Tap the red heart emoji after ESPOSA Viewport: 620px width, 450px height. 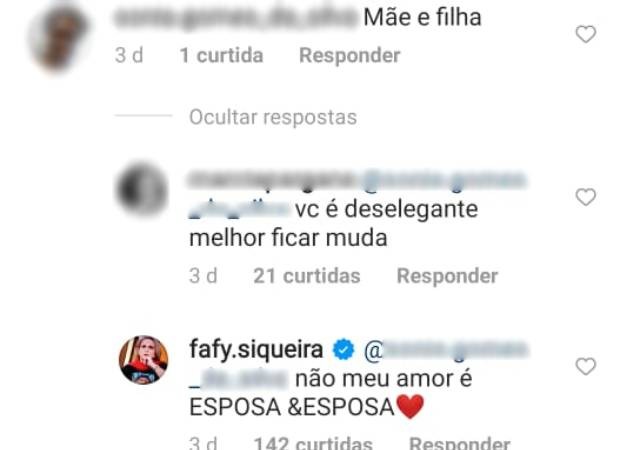[x=410, y=407]
